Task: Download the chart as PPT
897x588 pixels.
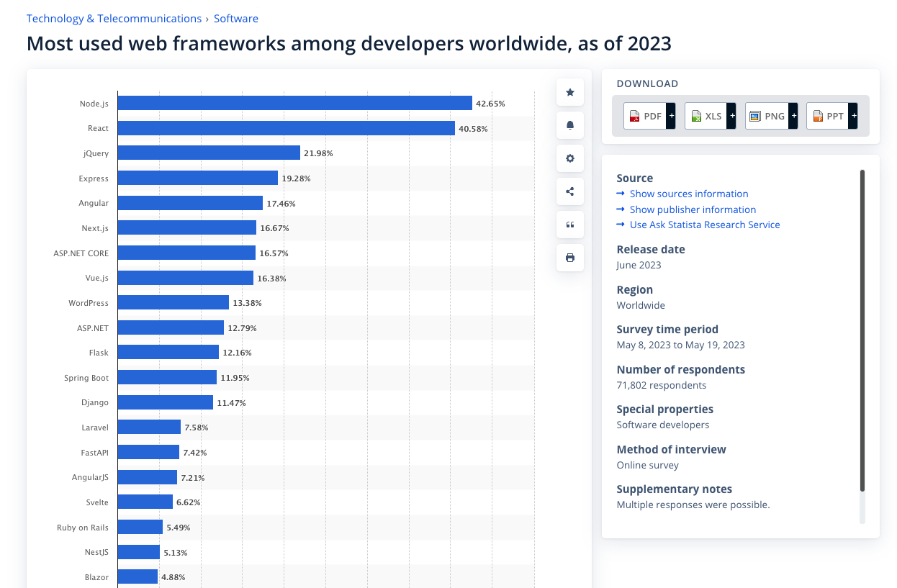Action: (827, 116)
